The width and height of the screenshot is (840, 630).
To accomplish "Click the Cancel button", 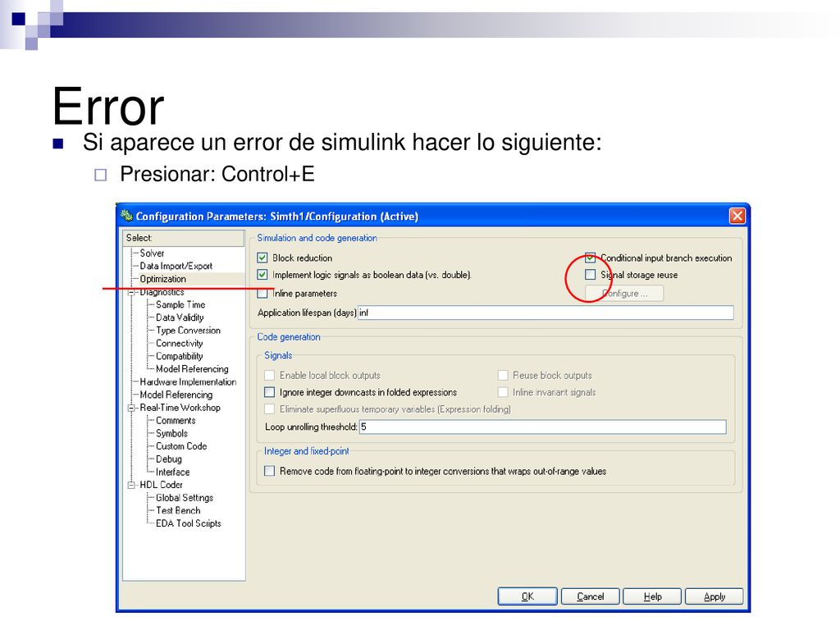I will coord(591,596).
